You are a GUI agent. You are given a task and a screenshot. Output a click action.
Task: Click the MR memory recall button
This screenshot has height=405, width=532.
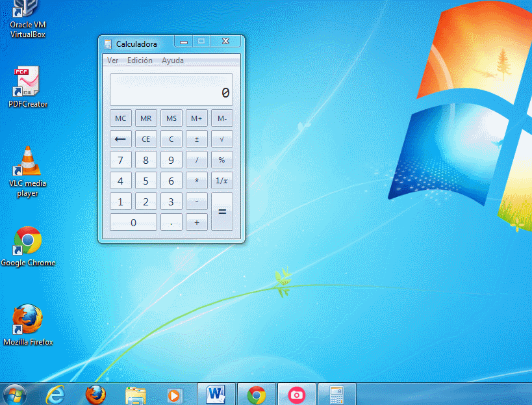(x=146, y=118)
